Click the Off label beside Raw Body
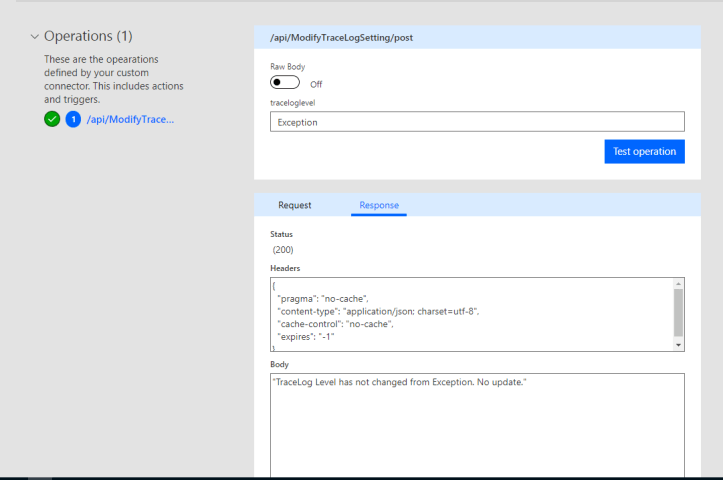 coord(316,85)
